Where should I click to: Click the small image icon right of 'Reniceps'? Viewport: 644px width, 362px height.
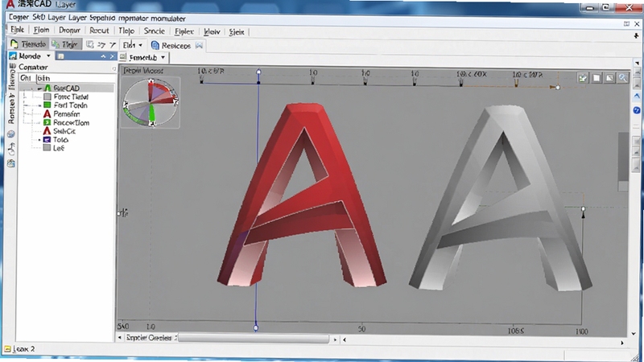(x=199, y=46)
